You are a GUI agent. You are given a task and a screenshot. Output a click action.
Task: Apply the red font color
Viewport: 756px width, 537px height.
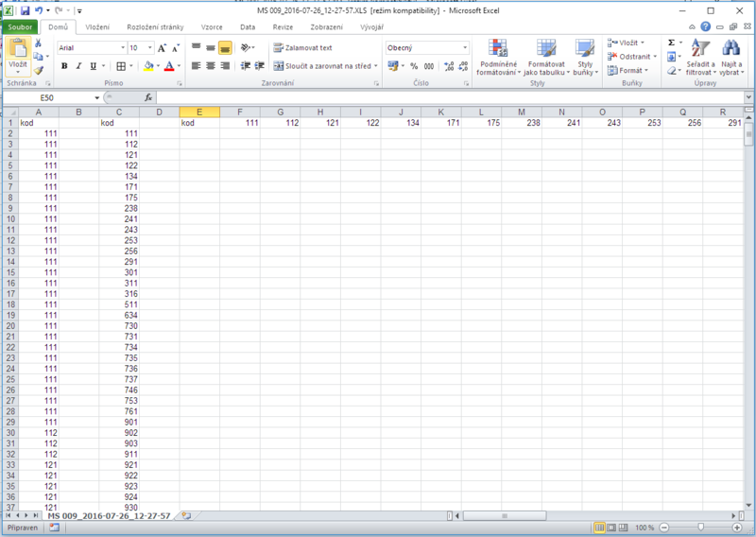tap(169, 66)
